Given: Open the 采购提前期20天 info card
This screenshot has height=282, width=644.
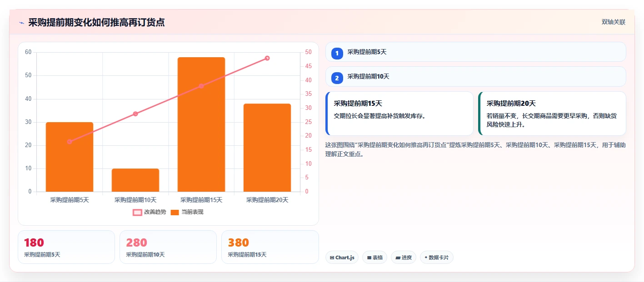Looking at the screenshot, I should [x=552, y=114].
